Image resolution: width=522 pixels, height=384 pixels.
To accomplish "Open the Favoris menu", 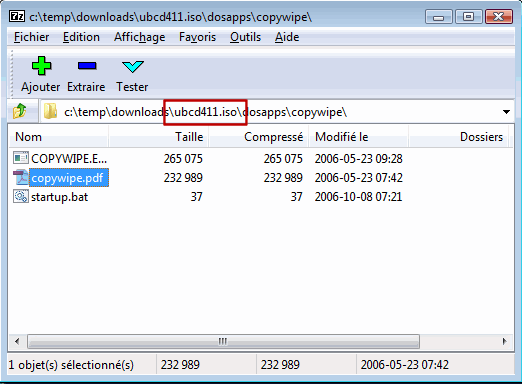I will coord(197,37).
